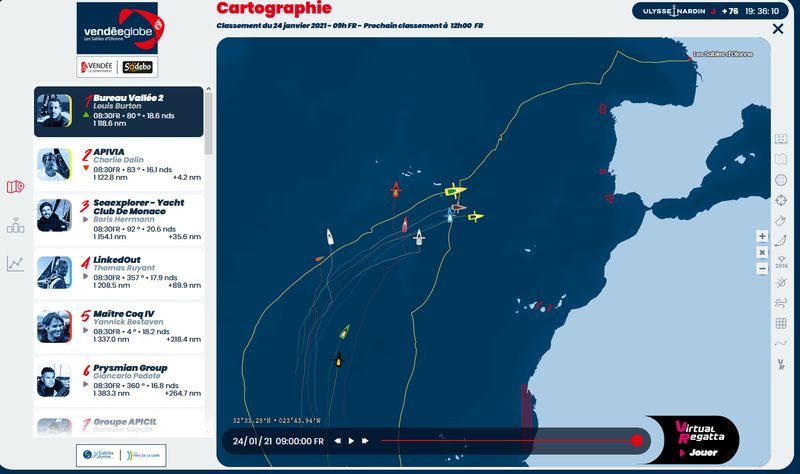Open the Ulysse Nardin timer badge
800x474 pixels.
point(709,11)
